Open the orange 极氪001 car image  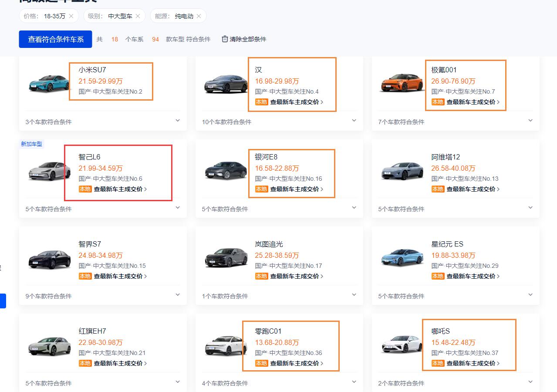(402, 82)
